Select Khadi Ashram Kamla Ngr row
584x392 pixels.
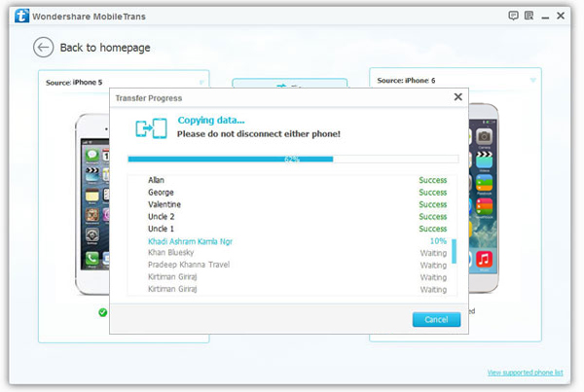(293, 241)
